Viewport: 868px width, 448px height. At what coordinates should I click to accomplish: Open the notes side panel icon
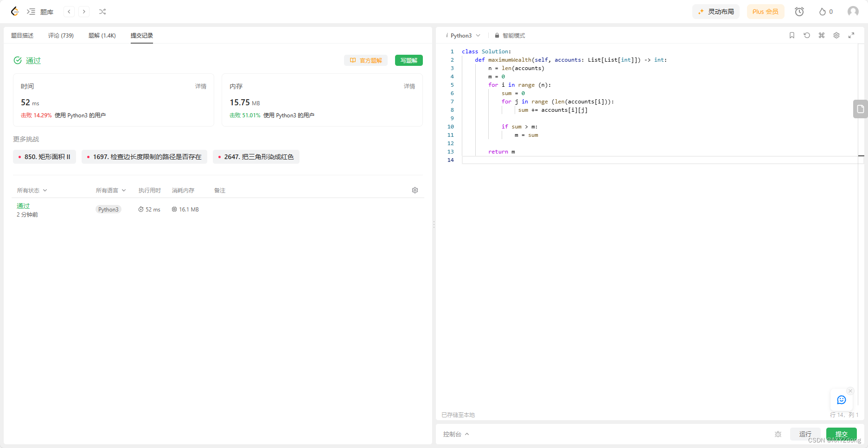[x=861, y=109]
